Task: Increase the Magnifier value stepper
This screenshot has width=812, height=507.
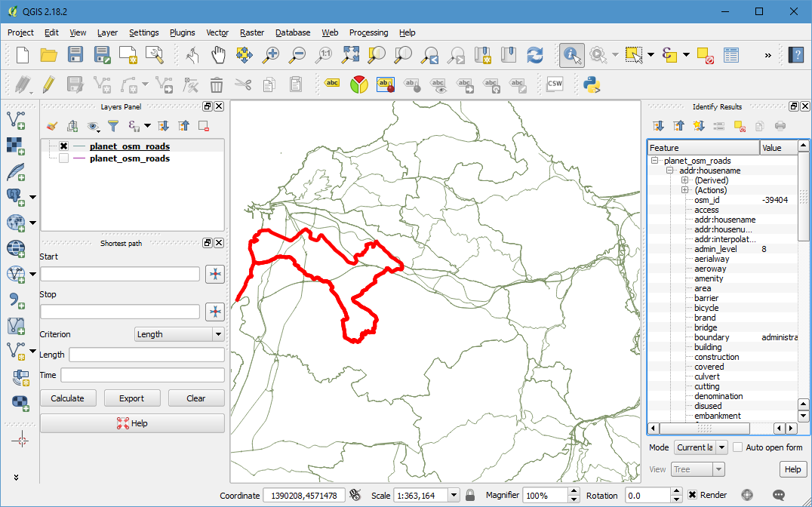Action: tap(574, 491)
